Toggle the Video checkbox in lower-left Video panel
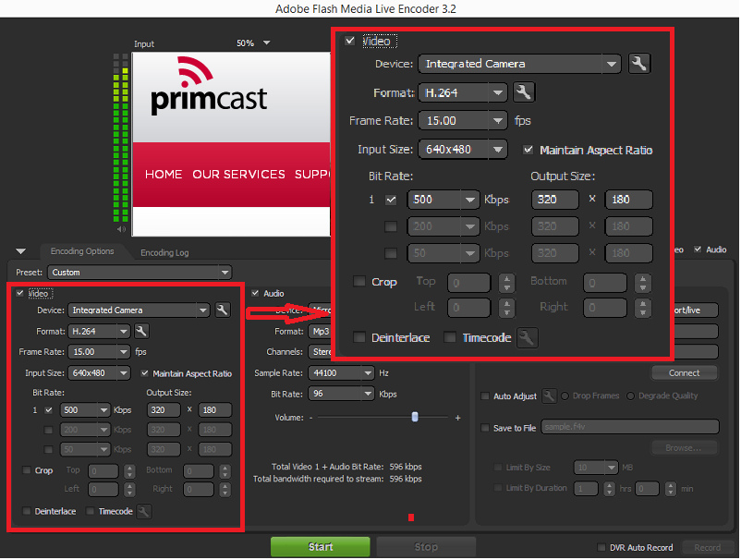Image resolution: width=741 pixels, height=560 pixels. click(x=19, y=293)
